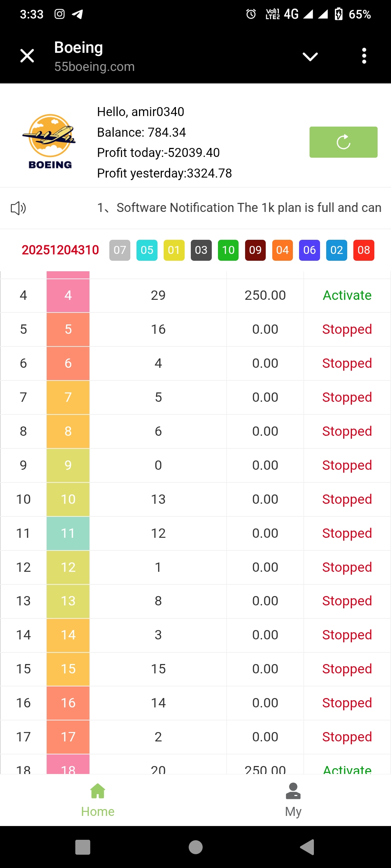Close the Boeing browser tab
The width and height of the screenshot is (391, 868).
coord(27,56)
